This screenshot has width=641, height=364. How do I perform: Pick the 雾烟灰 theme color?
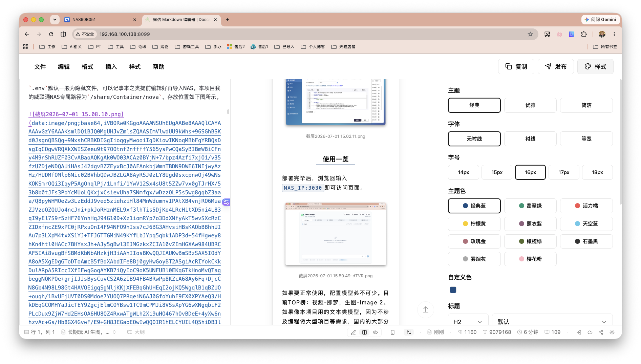[474, 259]
